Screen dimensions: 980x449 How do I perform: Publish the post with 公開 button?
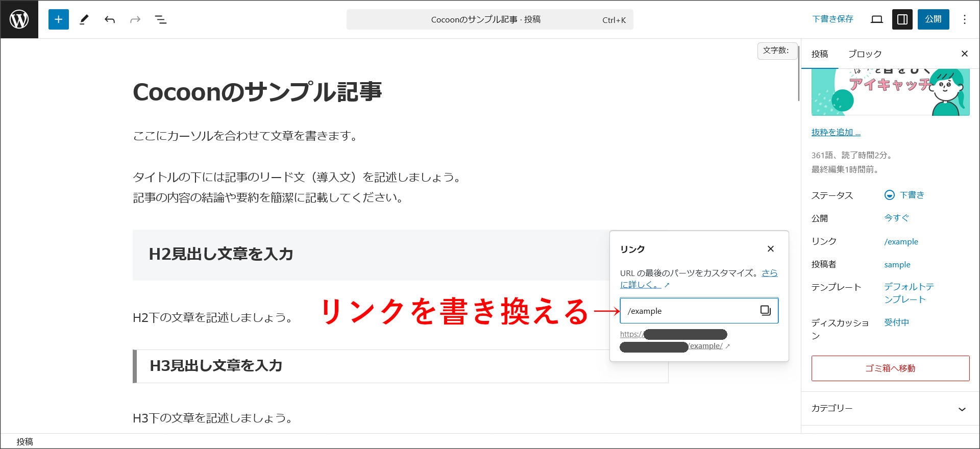[934, 19]
